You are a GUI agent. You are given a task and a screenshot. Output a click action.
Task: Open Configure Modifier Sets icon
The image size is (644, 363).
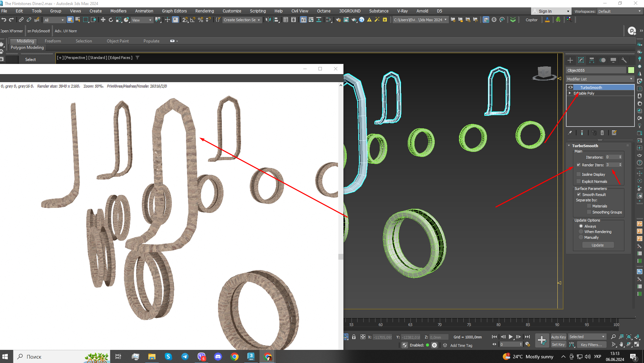614,133
